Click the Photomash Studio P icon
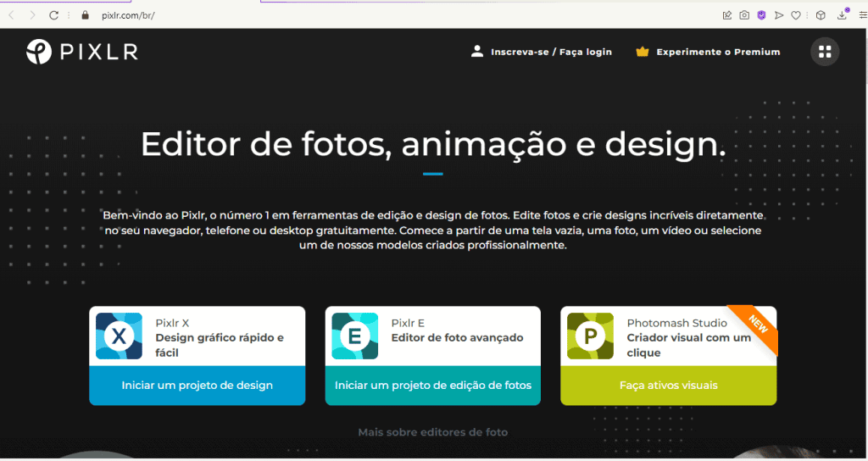 (590, 336)
